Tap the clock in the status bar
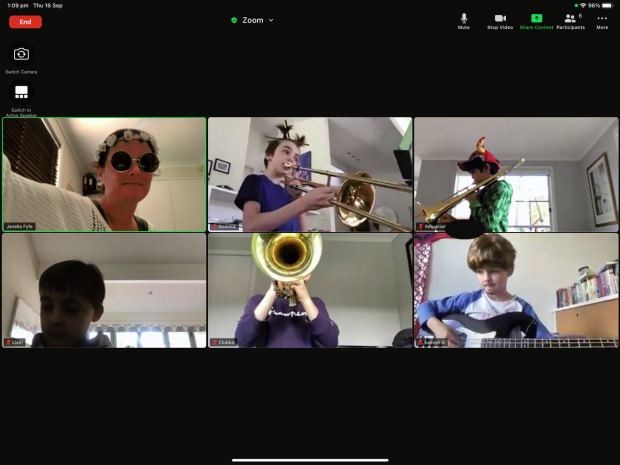The height and width of the screenshot is (465, 620). point(17,5)
